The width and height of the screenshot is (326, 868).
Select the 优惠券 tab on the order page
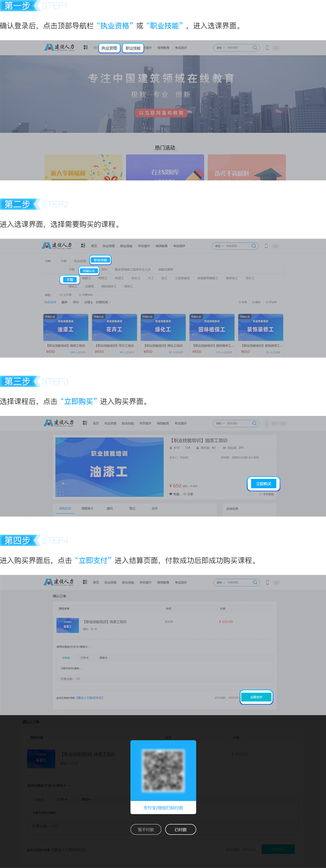tap(66, 658)
